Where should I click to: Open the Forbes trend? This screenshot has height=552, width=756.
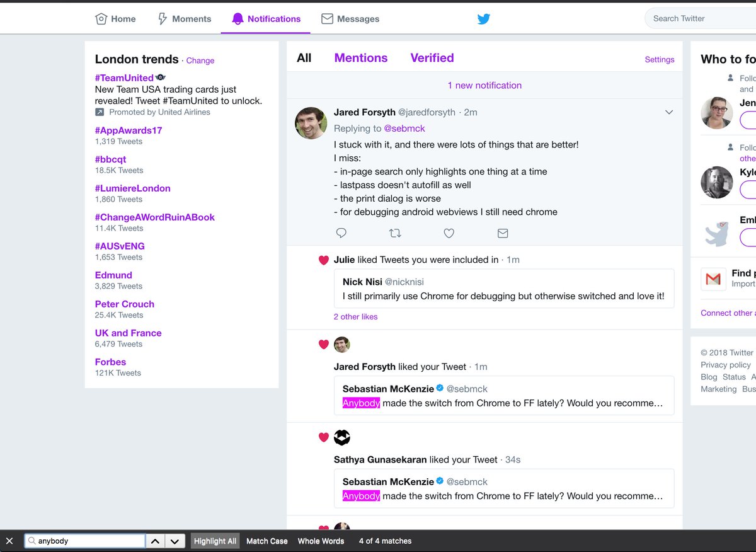coord(110,362)
